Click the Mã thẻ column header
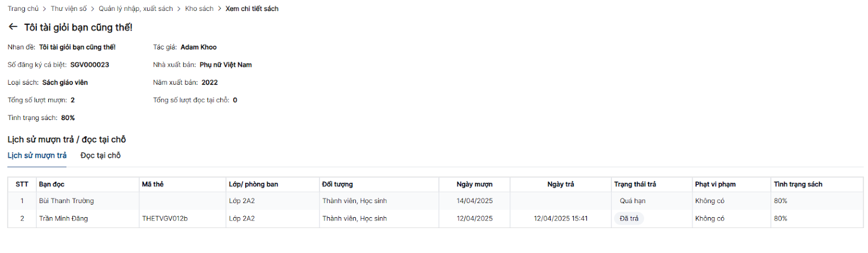 click(152, 185)
